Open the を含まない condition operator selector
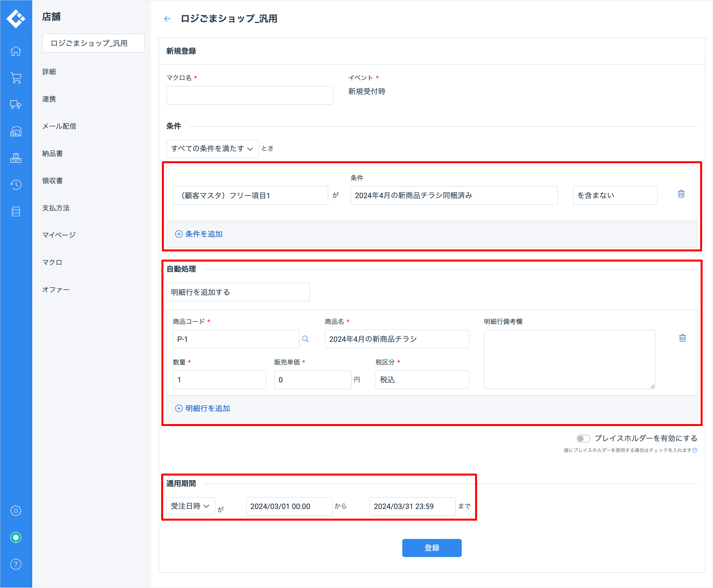Viewport: 713px width, 588px height. (x=615, y=195)
